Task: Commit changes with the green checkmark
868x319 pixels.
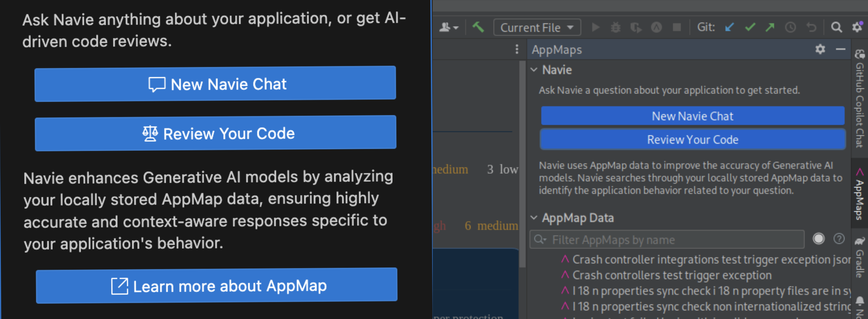Action: [x=750, y=27]
